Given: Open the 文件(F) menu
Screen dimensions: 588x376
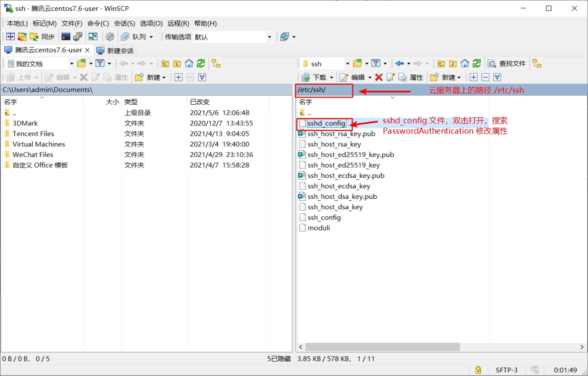Looking at the screenshot, I should point(72,23).
